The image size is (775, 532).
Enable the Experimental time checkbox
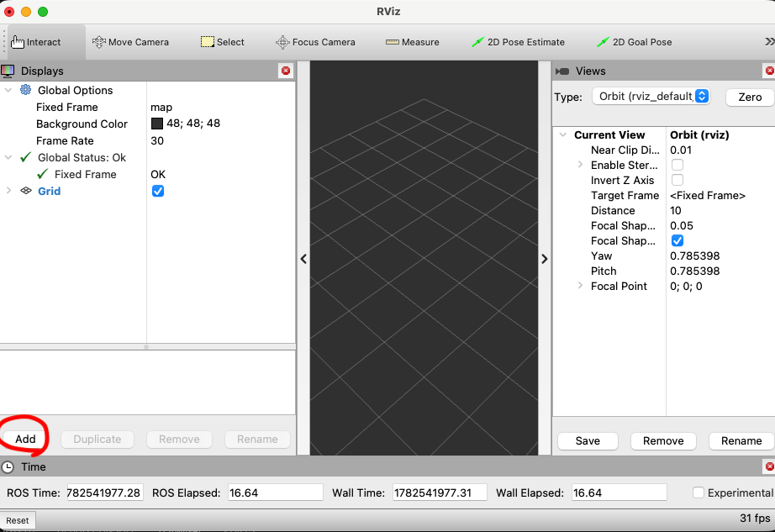pos(698,492)
